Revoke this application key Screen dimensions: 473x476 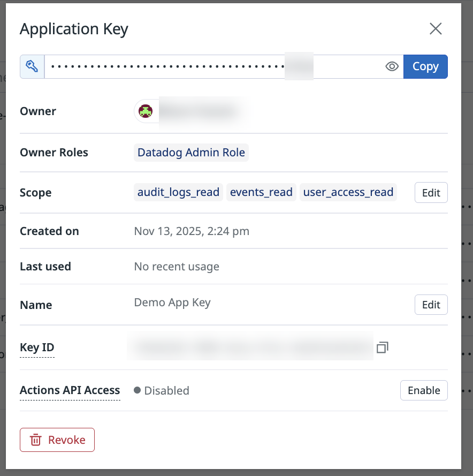point(57,440)
